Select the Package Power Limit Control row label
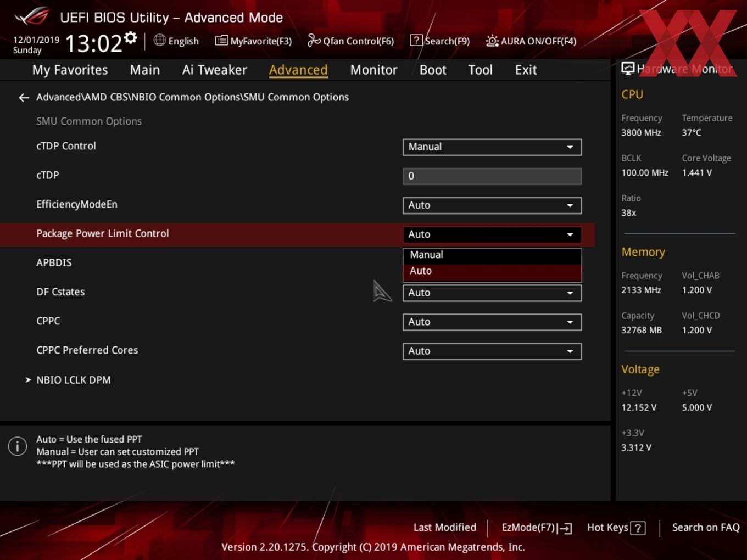 [x=103, y=233]
